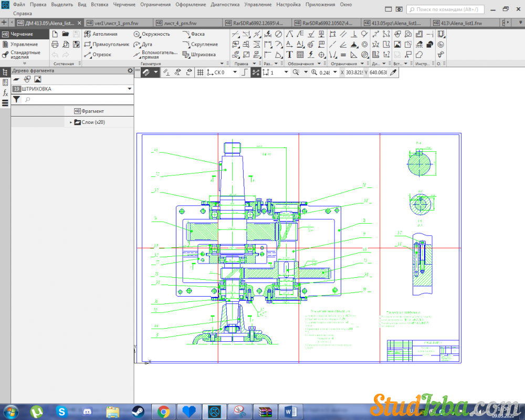Viewport: 525px width, 420px height.
Task: Toggle the orthogonal drawing mode button
Action: point(244,72)
